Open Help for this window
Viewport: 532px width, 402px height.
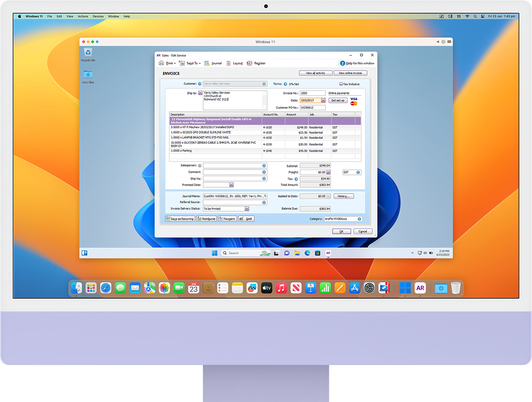(357, 63)
